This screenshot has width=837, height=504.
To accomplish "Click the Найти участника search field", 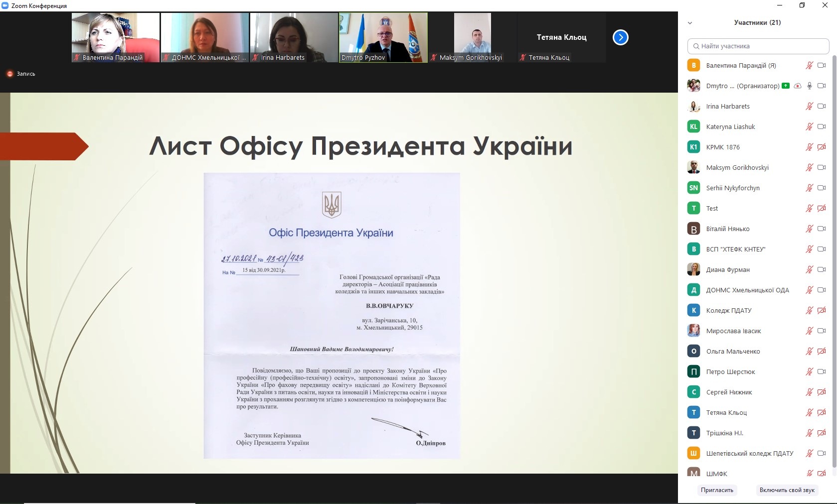I will 758,46.
